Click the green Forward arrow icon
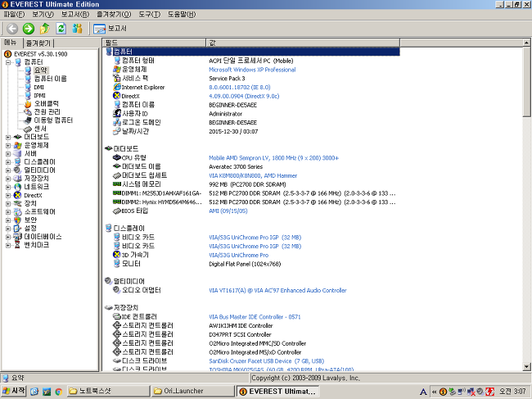The image size is (532, 399). click(x=29, y=29)
